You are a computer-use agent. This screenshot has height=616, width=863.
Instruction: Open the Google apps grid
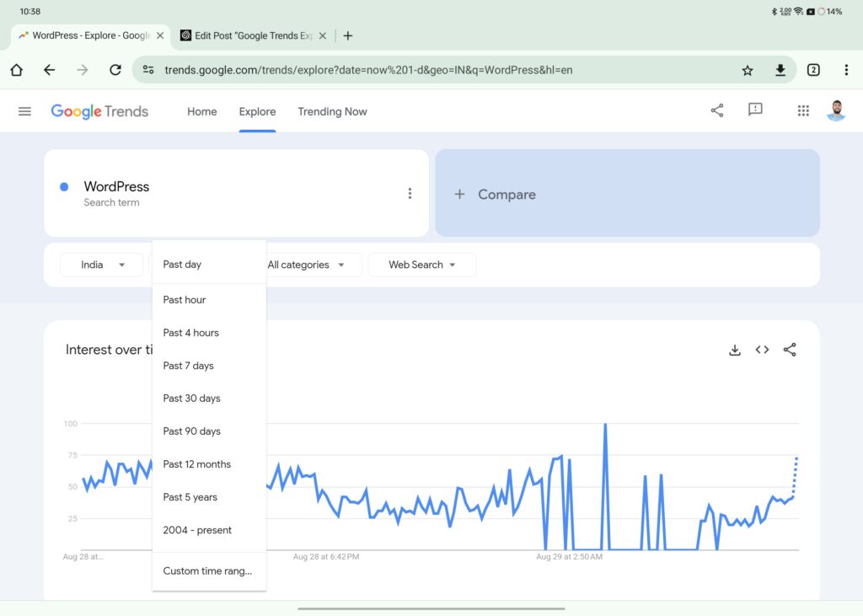(x=803, y=110)
